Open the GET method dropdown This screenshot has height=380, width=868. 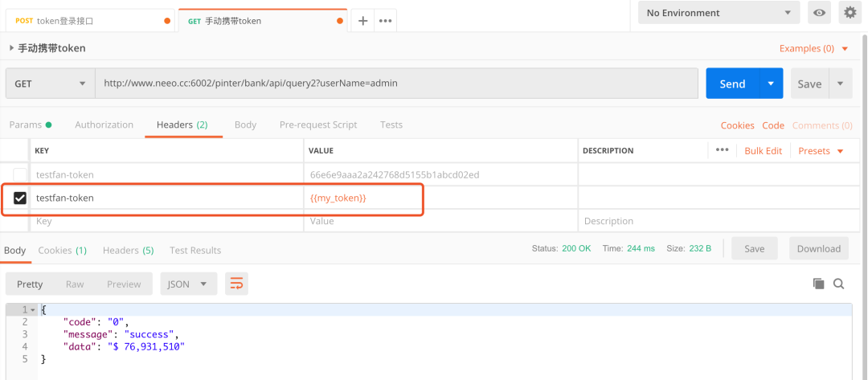pos(50,84)
